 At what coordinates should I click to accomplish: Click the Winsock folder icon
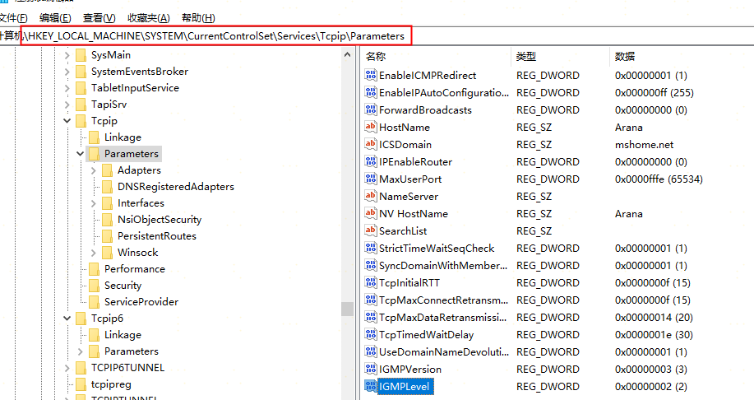click(x=107, y=253)
